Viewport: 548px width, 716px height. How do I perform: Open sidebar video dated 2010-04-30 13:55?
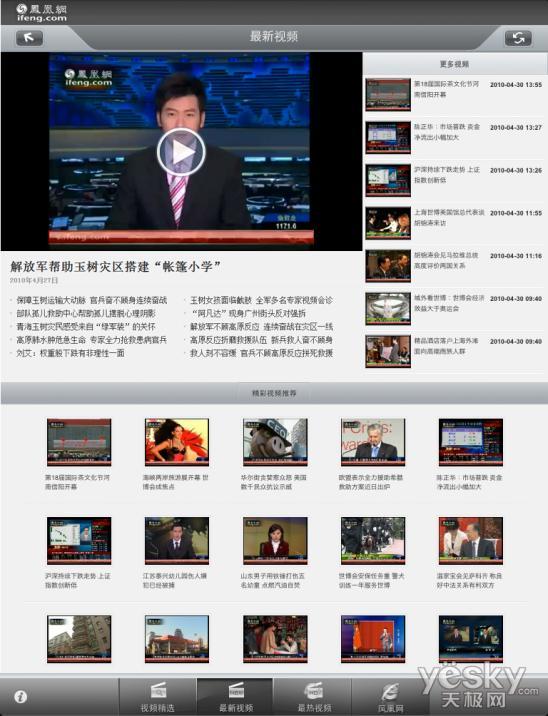pos(454,95)
